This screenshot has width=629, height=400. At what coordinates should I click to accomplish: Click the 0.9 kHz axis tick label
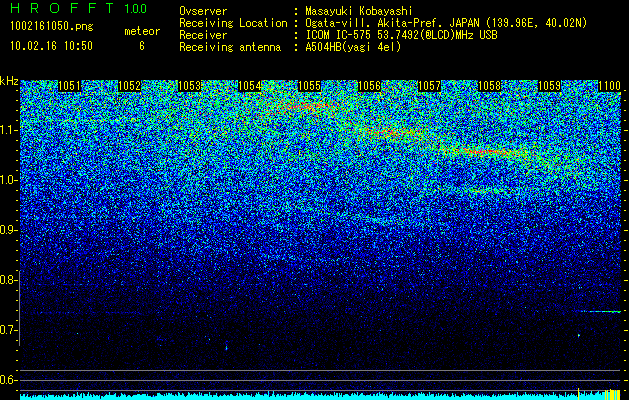point(9,230)
